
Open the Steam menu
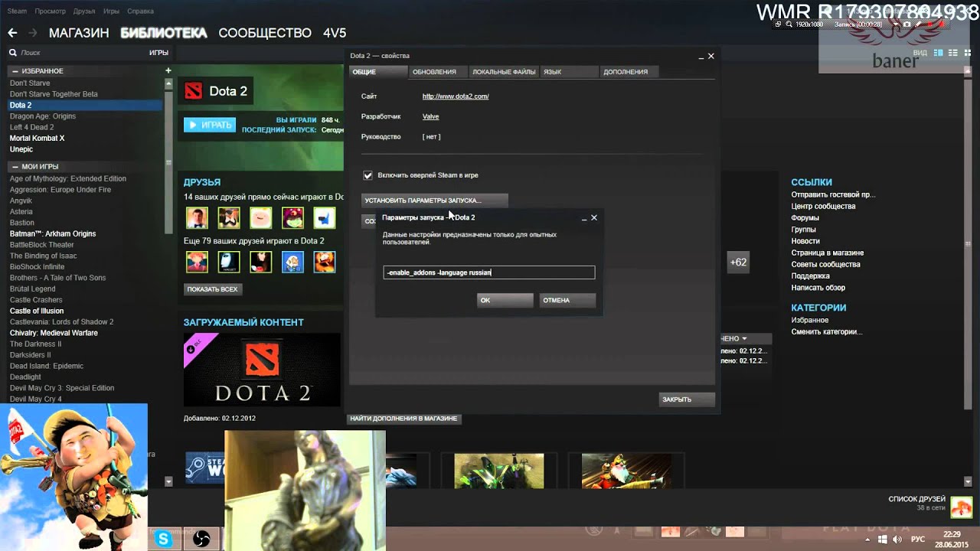17,11
